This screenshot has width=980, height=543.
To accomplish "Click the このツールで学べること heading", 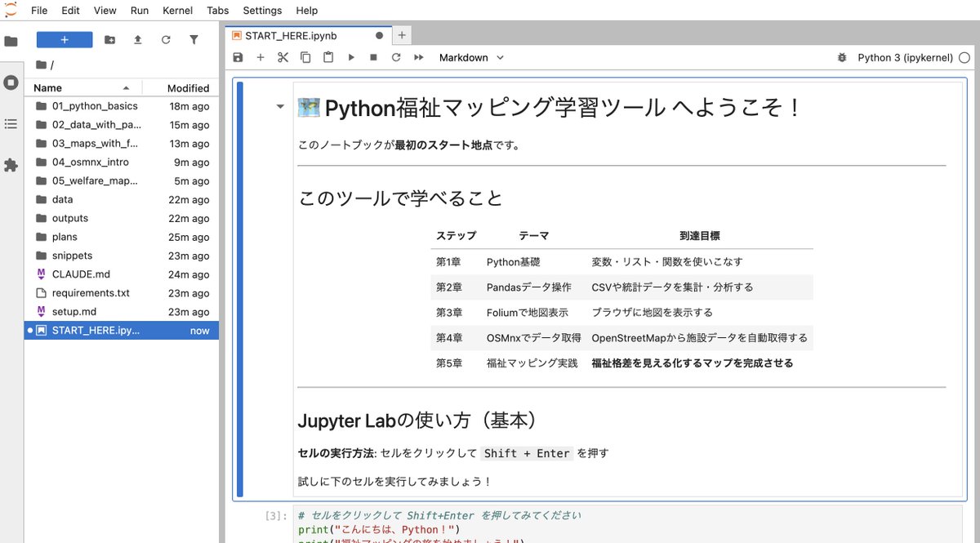I will [400, 198].
